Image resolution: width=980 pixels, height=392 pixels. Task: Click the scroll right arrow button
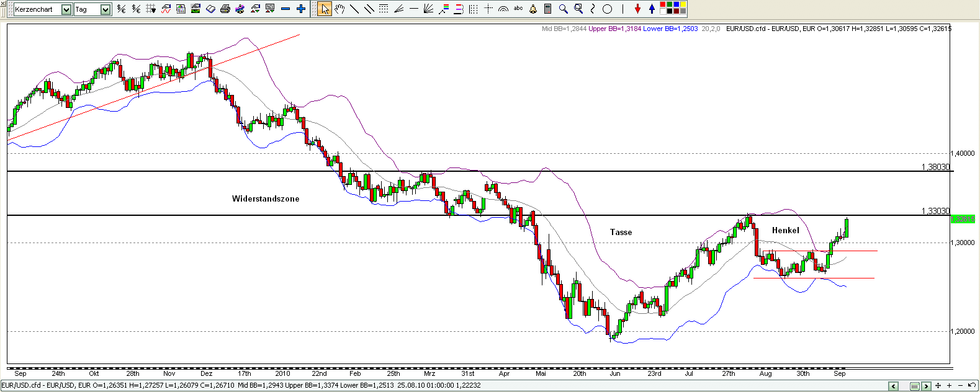point(926,386)
